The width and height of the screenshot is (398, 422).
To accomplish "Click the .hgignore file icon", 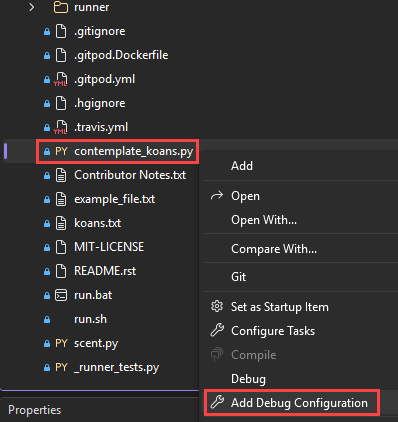I will [61, 103].
